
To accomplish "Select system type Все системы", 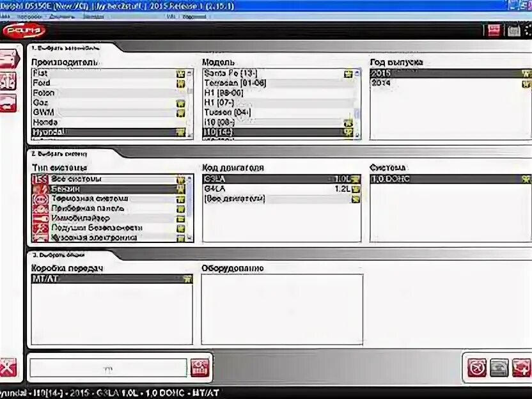I will click(109, 179).
